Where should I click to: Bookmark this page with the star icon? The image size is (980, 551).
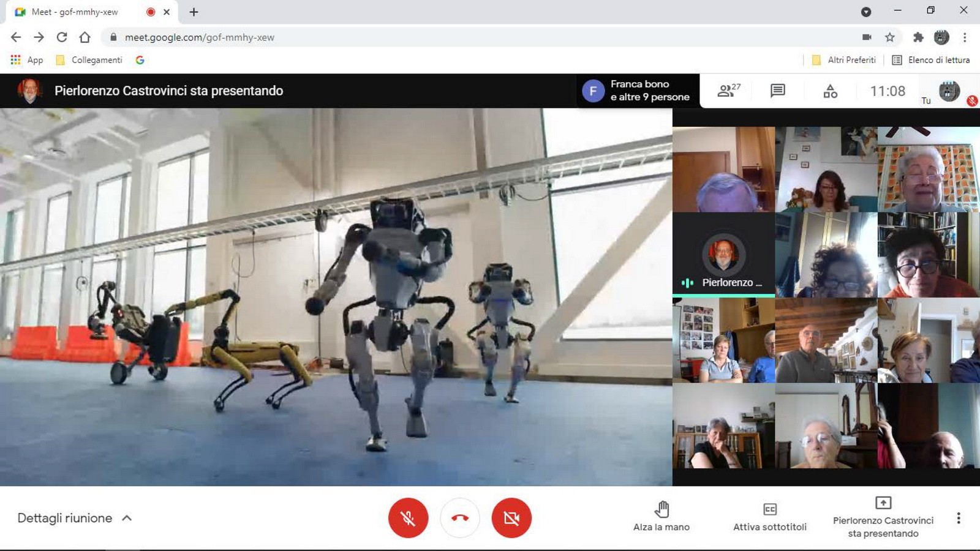coord(890,37)
